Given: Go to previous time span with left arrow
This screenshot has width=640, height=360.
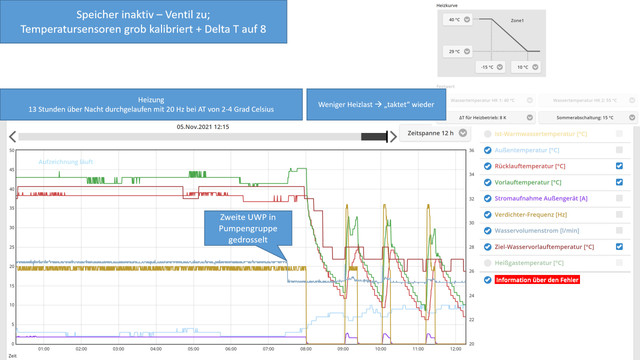Looking at the screenshot, I should coord(13,136).
